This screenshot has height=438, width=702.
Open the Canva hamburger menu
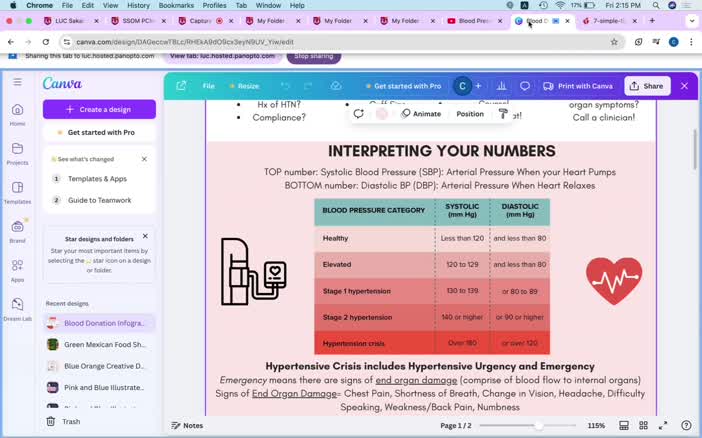point(17,82)
